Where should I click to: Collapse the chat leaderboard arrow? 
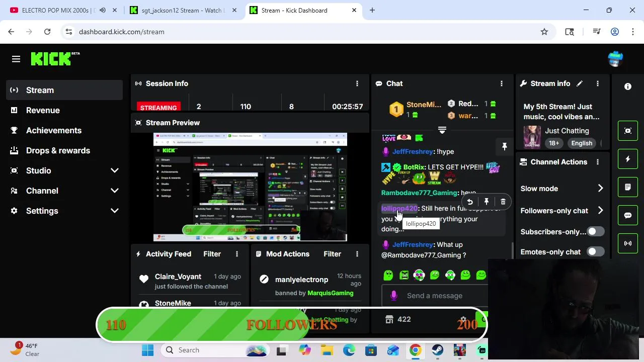tap(442, 131)
